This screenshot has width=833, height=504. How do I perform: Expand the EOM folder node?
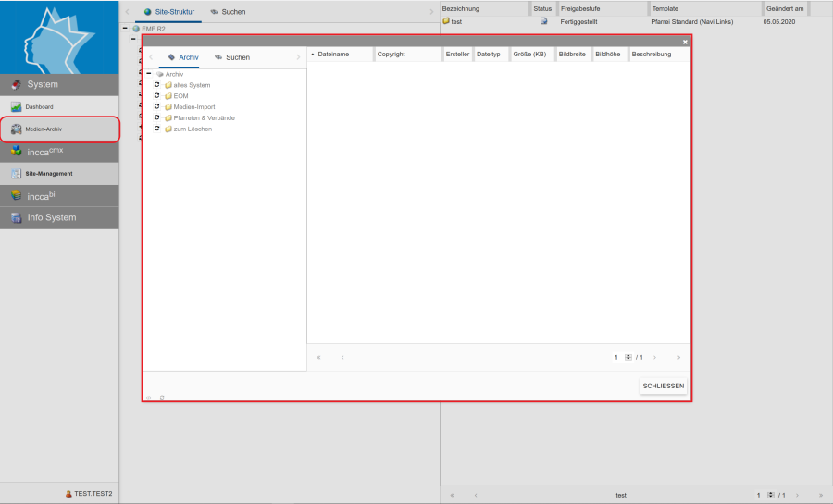[x=157, y=96]
